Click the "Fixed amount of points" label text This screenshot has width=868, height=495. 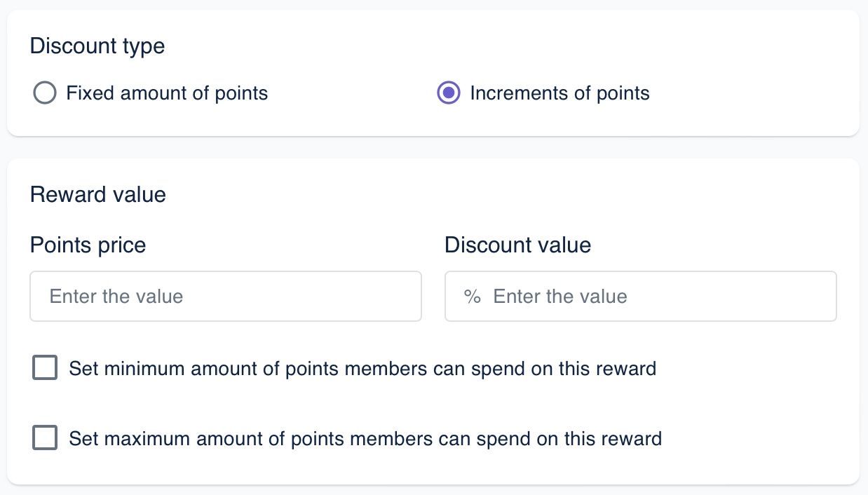167,93
